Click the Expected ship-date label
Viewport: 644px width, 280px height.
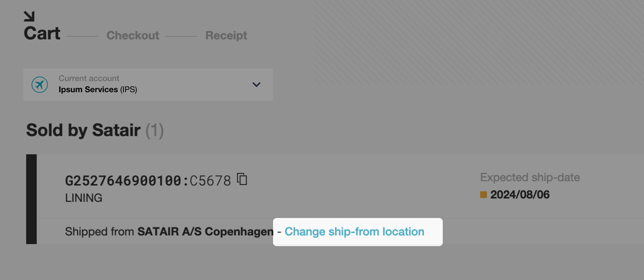530,177
